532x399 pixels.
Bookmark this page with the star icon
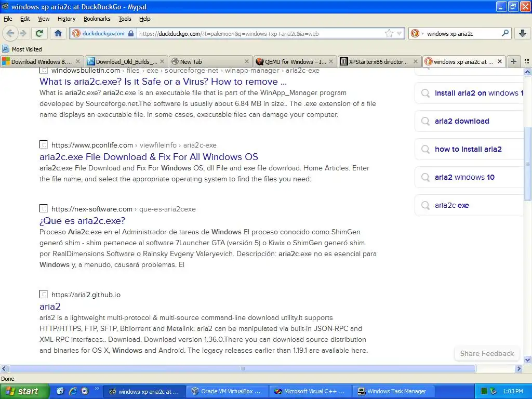pos(389,33)
